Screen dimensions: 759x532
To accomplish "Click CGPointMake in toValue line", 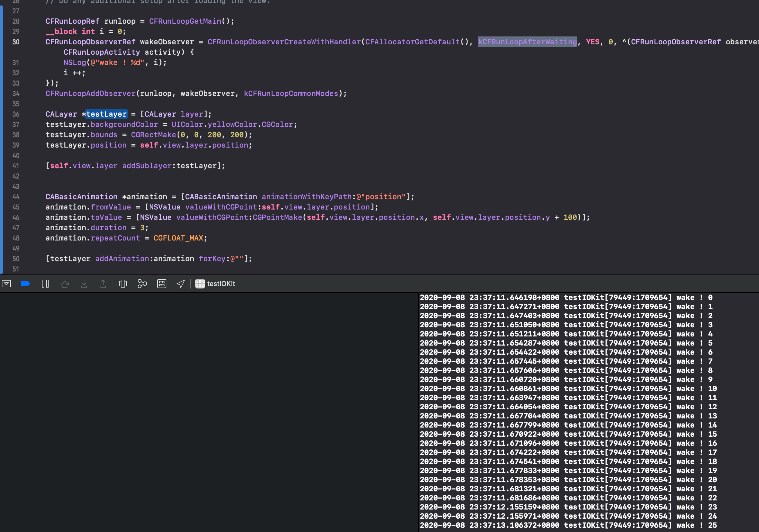I will 278,217.
